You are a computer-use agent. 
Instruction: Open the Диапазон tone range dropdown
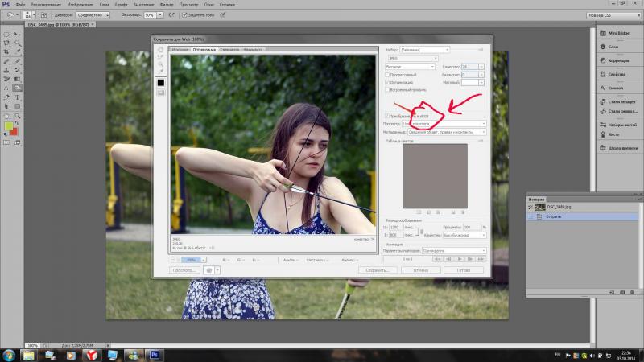tap(93, 14)
